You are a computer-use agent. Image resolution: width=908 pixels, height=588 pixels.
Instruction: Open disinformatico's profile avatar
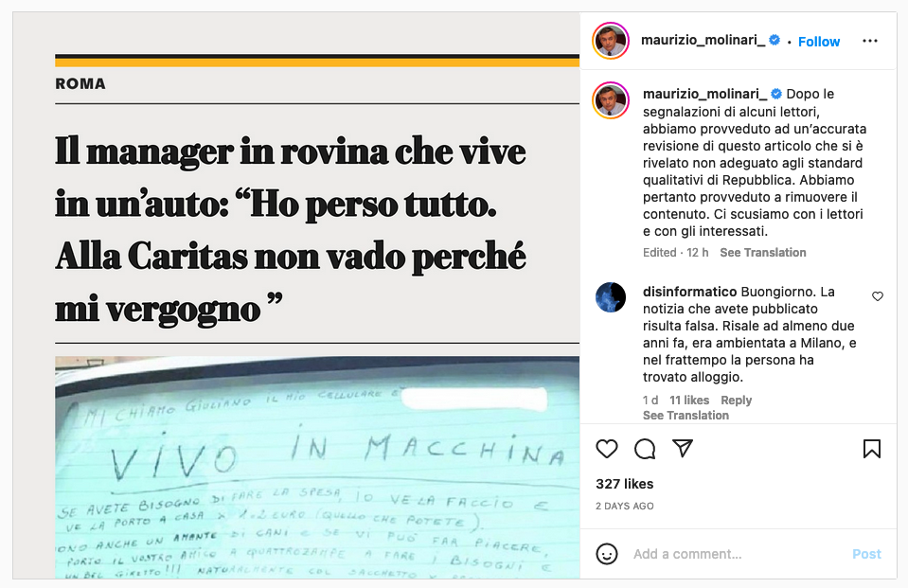pos(611,297)
